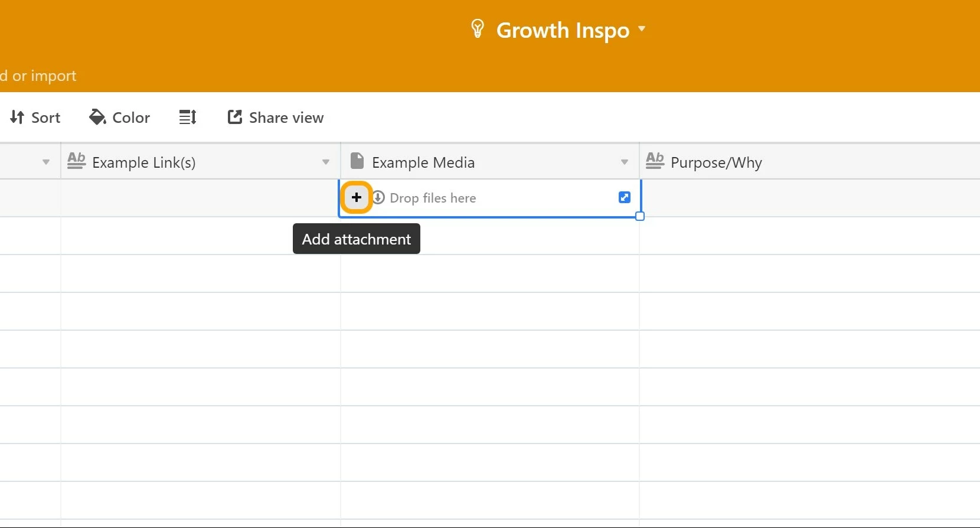Click the lightbulb icon beside Growth Inspo
This screenshot has height=528, width=980.
point(478,29)
